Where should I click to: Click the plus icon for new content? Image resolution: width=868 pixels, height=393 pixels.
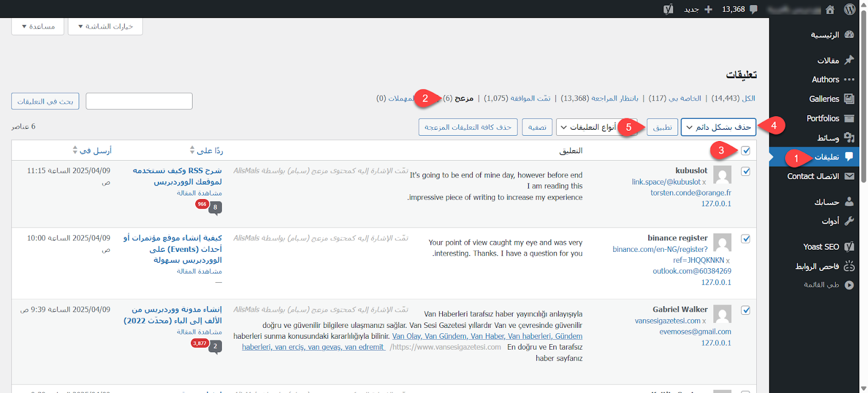708,9
